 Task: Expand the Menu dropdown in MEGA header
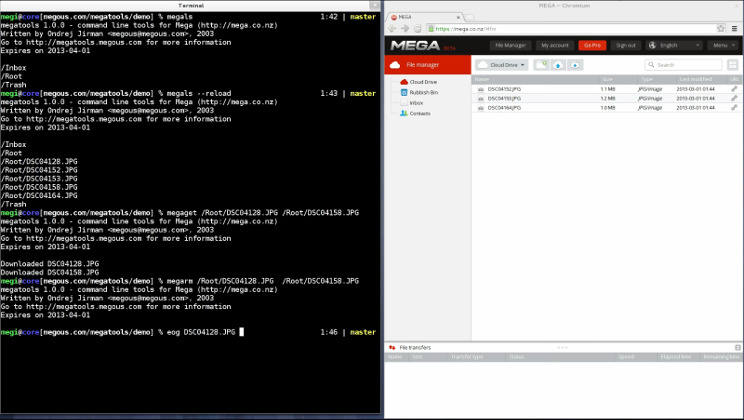tap(724, 45)
